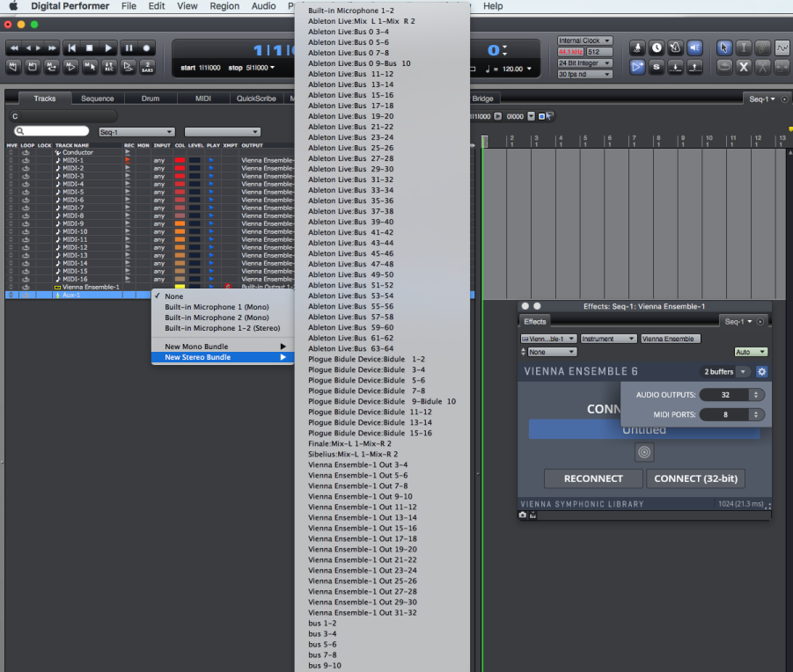793x672 pixels.
Task: Click the clock wait icon
Action: pos(657,48)
